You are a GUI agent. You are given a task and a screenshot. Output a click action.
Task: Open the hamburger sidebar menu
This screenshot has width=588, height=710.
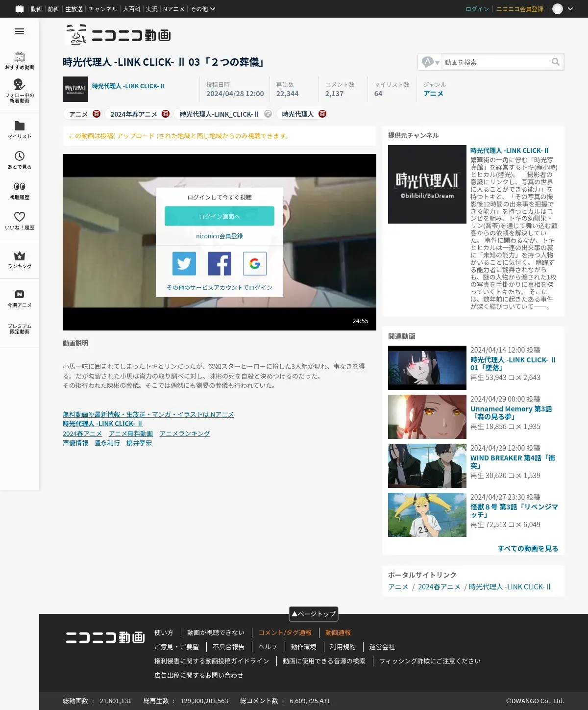[x=20, y=31]
